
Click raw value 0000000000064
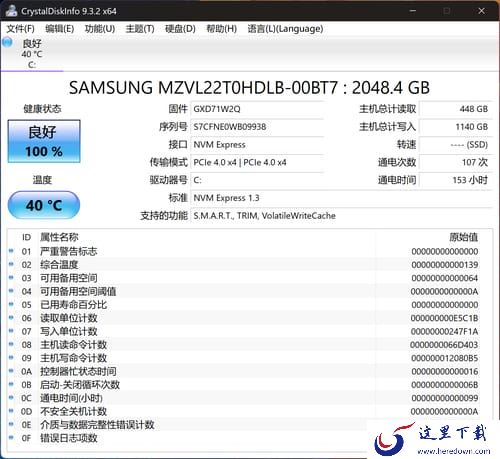coord(445,278)
